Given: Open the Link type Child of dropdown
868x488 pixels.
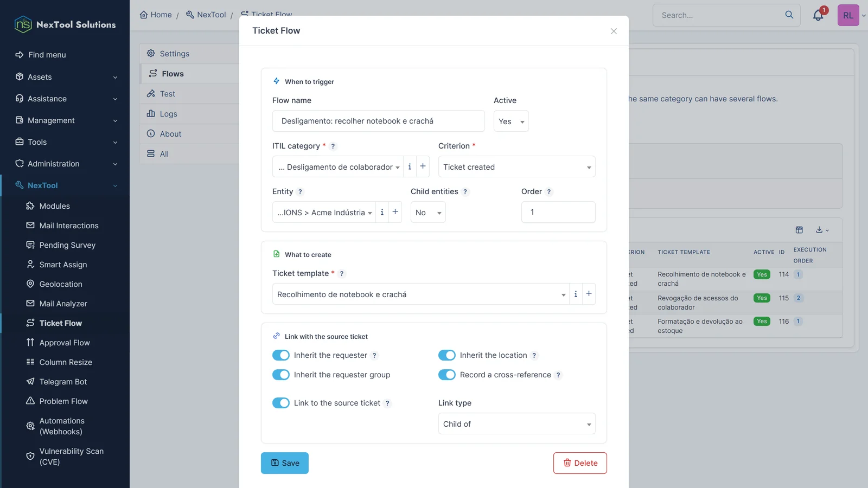Looking at the screenshot, I should pos(517,424).
